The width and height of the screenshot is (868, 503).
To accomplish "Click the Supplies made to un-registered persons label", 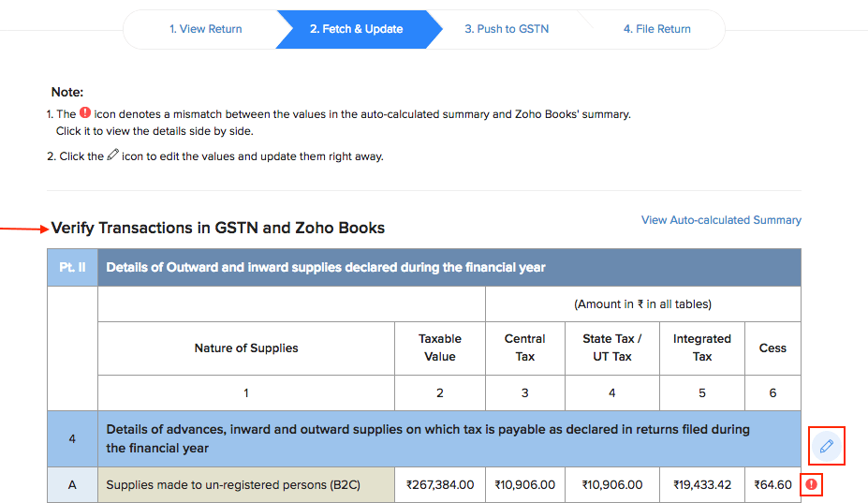I will 233,485.
